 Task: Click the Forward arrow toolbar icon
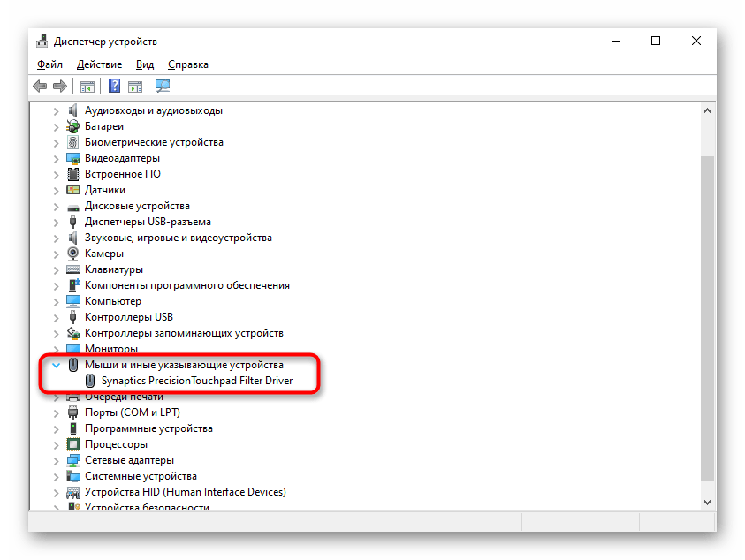(x=60, y=86)
